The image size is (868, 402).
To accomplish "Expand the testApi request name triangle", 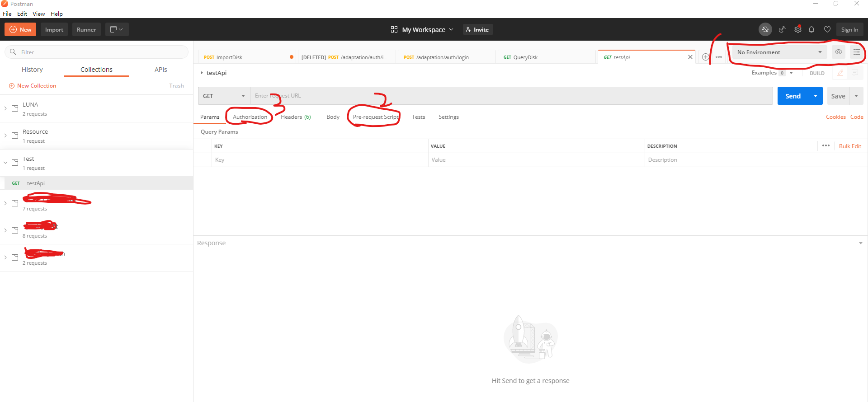I will click(x=202, y=73).
